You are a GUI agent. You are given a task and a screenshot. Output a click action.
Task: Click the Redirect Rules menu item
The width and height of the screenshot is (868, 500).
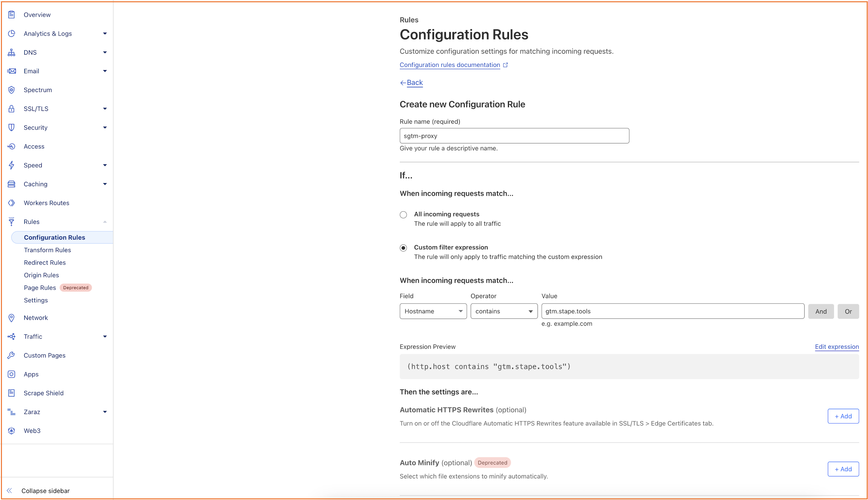point(45,262)
